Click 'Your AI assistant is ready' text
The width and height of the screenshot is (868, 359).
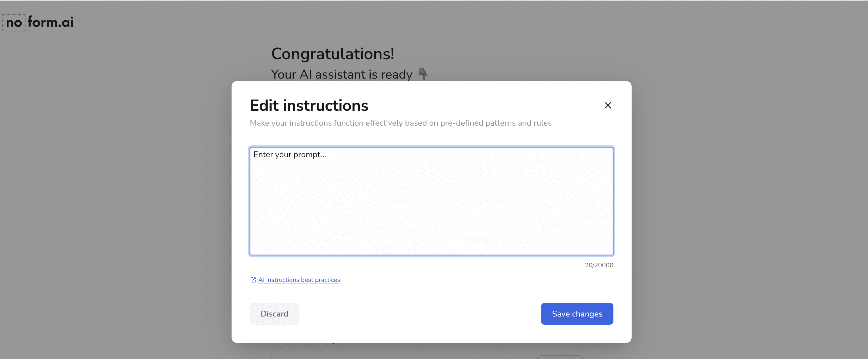(342, 74)
